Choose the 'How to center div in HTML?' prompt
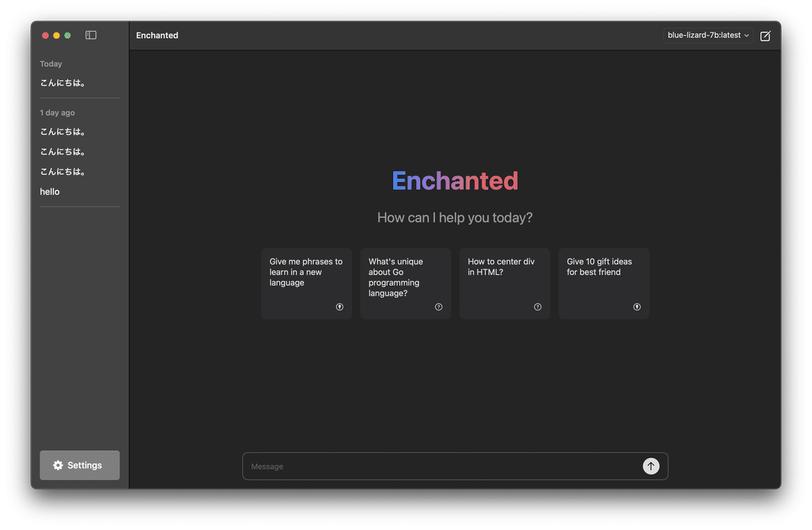Image resolution: width=812 pixels, height=530 pixels. click(x=505, y=283)
